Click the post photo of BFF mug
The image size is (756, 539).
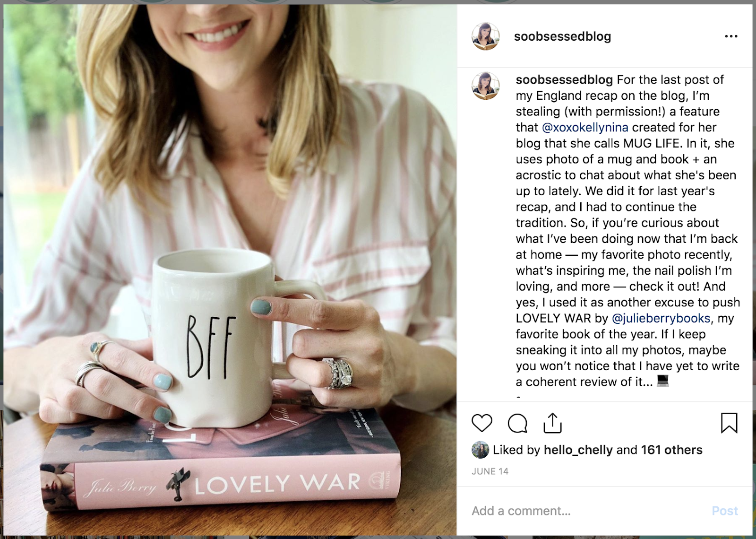click(230, 270)
